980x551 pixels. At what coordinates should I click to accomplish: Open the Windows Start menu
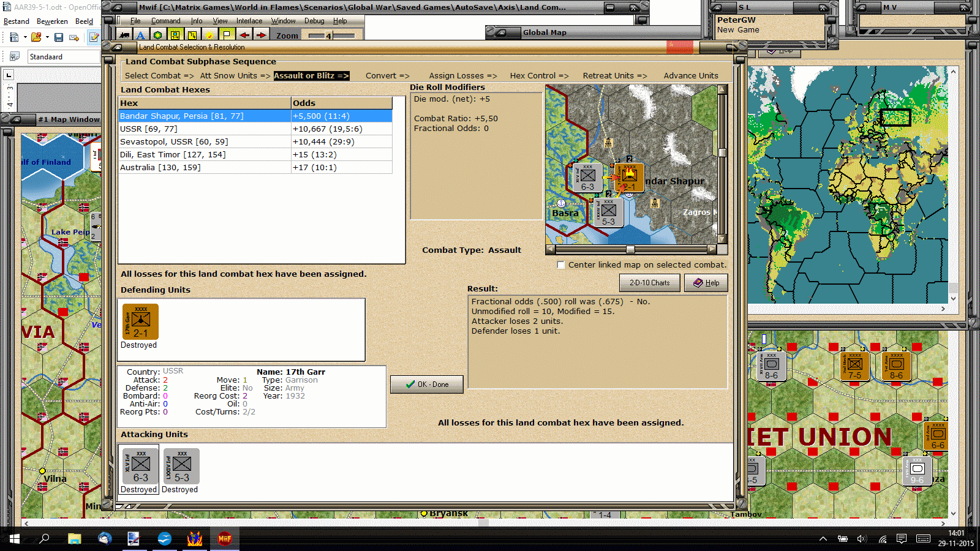pyautogui.click(x=15, y=539)
